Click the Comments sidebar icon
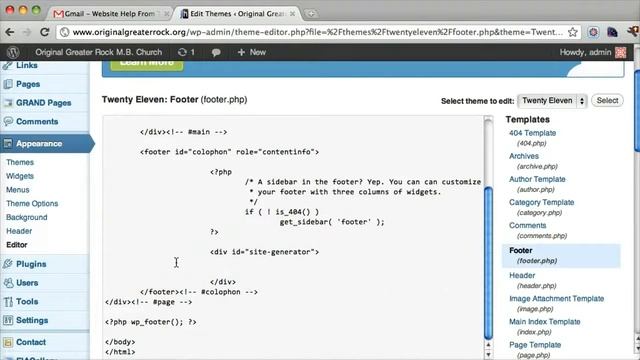Screen dimensions: 640x360 [x=8, y=122]
